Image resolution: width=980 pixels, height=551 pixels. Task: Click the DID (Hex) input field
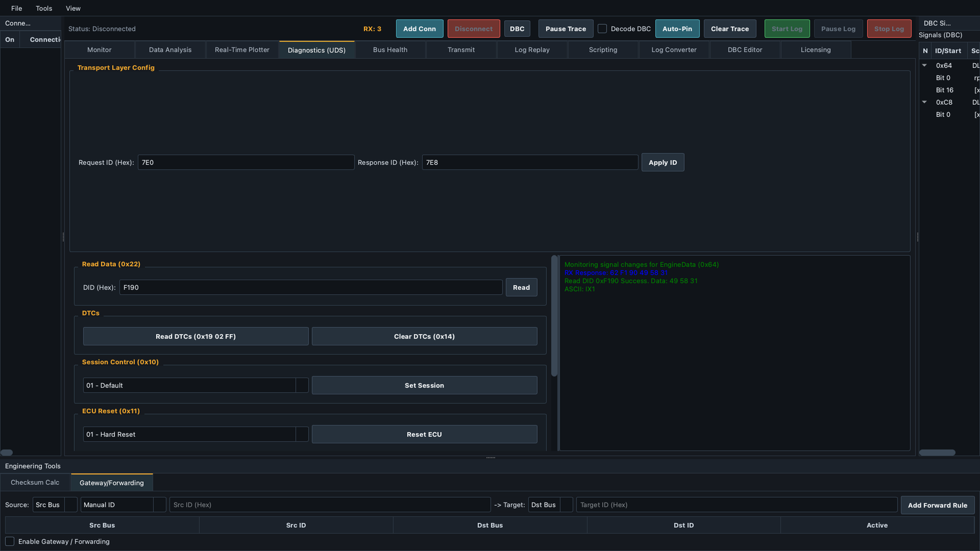311,287
